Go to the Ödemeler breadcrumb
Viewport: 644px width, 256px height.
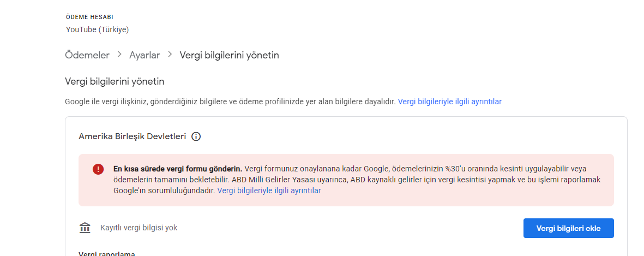point(87,55)
